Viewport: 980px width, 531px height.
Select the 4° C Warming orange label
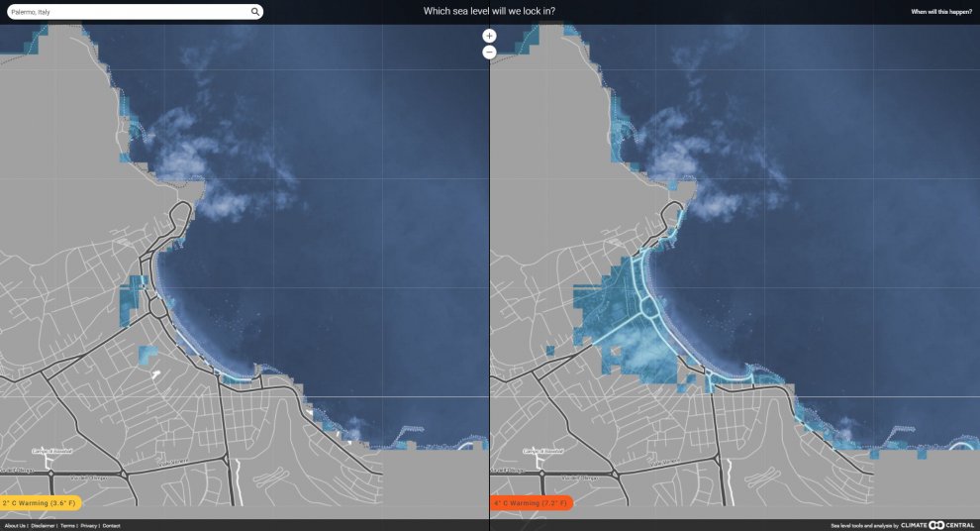(531, 503)
